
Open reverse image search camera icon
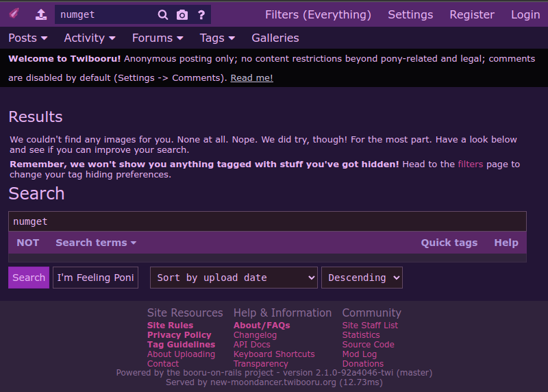click(x=182, y=14)
